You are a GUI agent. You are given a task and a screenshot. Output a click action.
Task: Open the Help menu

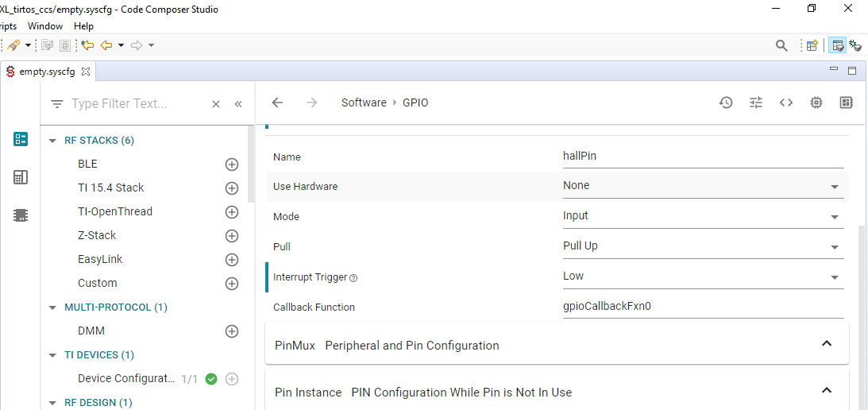tap(83, 26)
